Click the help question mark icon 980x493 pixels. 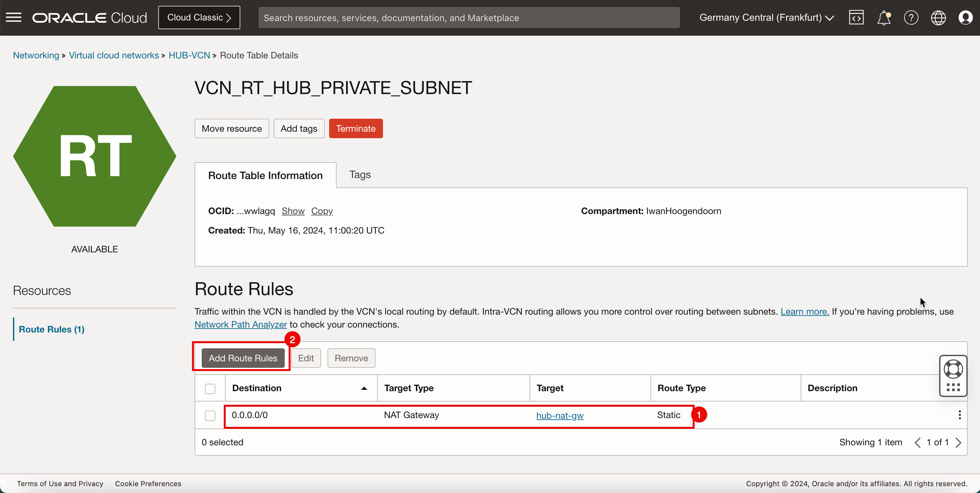click(910, 17)
